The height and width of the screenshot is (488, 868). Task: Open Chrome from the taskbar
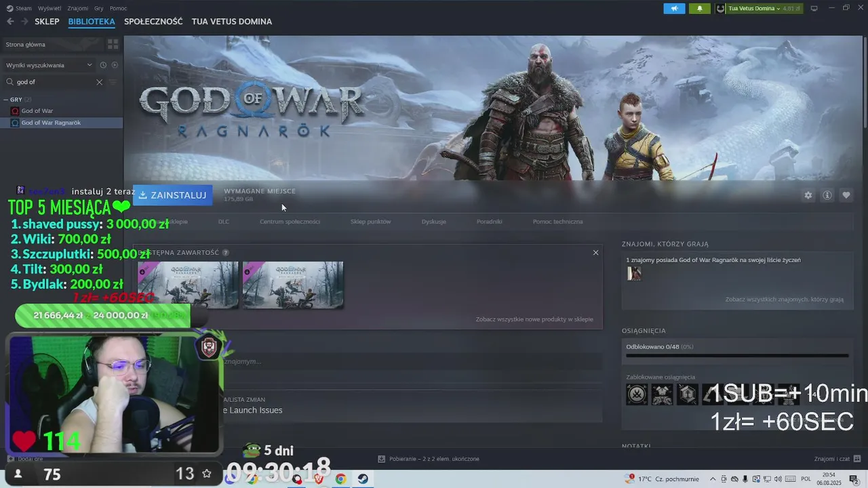(x=340, y=479)
